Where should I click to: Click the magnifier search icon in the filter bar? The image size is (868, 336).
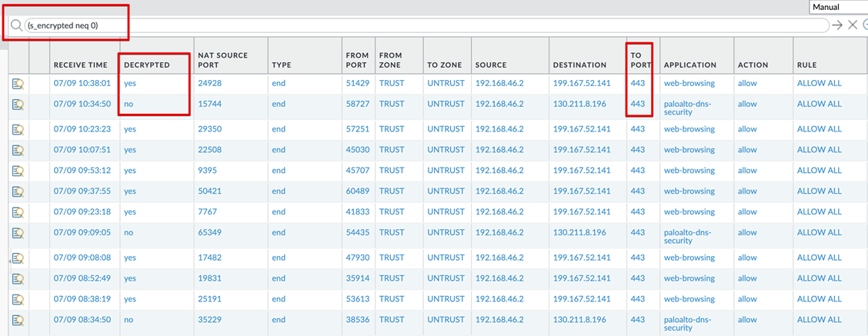[16, 25]
